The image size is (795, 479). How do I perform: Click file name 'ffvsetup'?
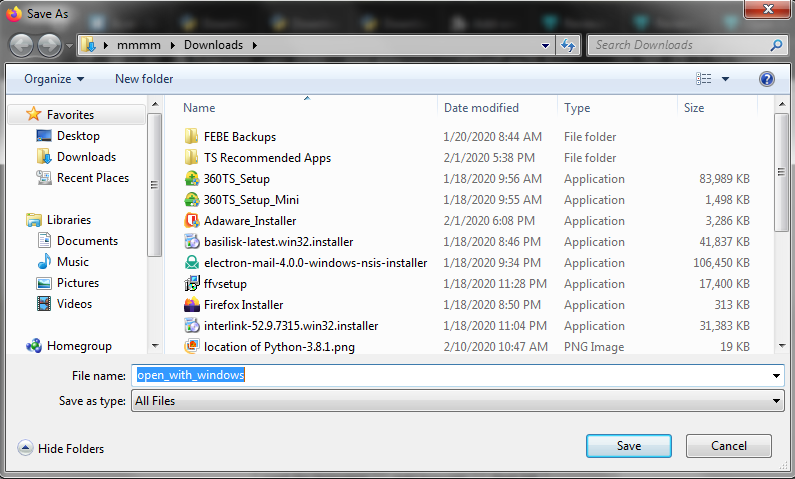pyautogui.click(x=225, y=284)
